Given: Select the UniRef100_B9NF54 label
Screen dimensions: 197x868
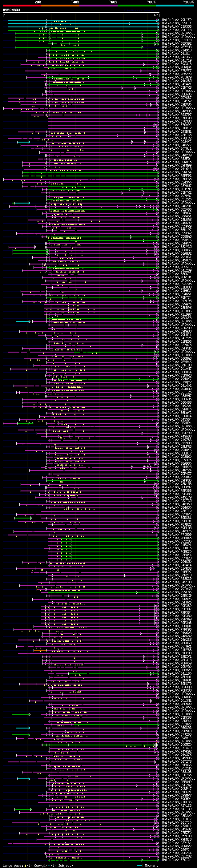Looking at the screenshot, I should click(177, 172).
